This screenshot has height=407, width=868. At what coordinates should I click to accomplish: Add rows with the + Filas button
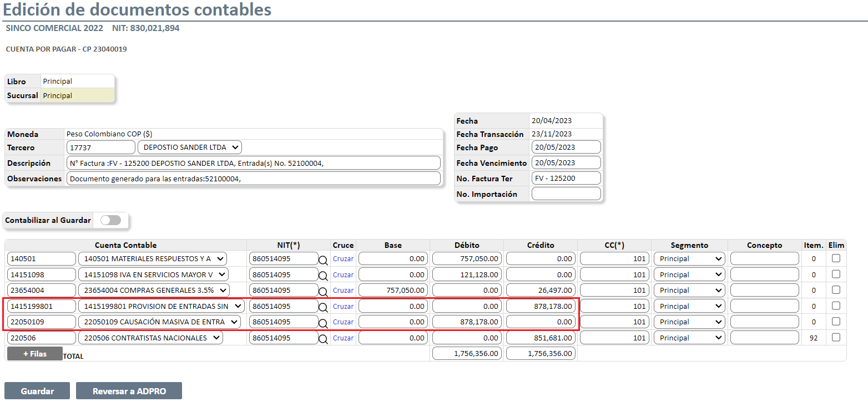tap(35, 354)
